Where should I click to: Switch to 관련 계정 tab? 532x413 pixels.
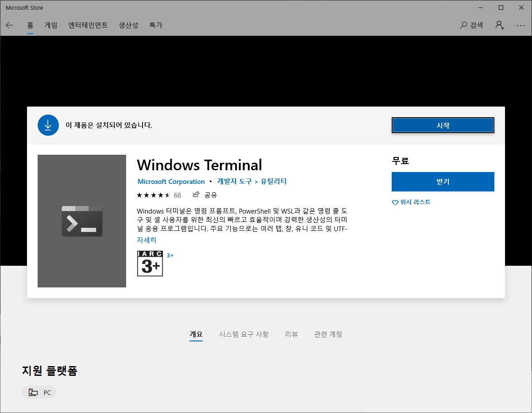(328, 334)
